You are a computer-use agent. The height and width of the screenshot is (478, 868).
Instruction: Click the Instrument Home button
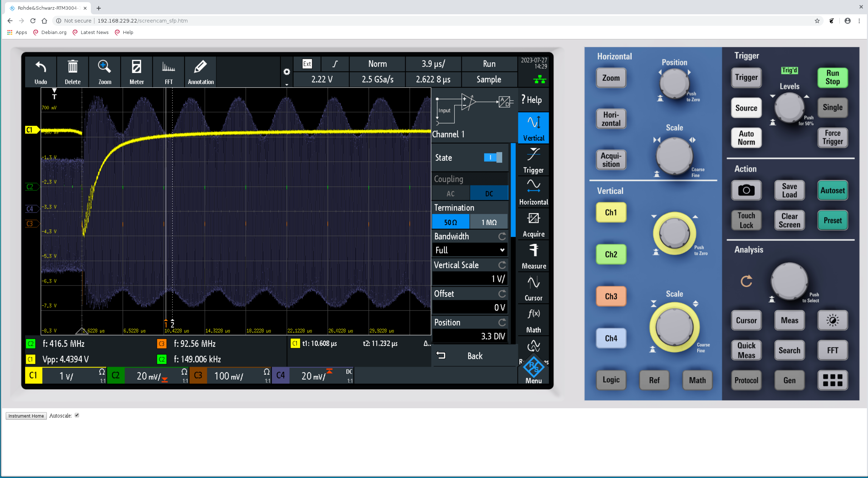point(26,416)
